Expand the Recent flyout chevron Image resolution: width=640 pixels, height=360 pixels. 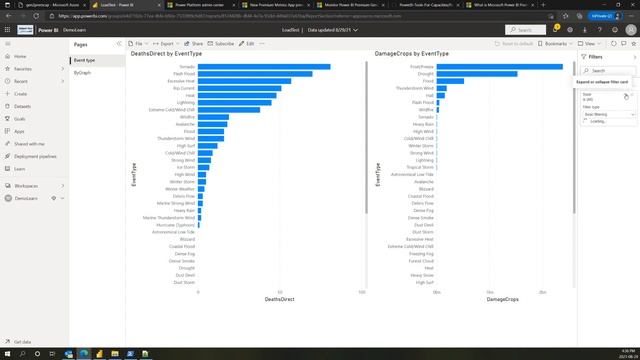[x=62, y=81]
